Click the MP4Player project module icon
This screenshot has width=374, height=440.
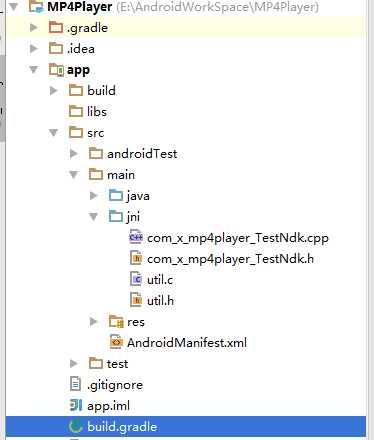(x=36, y=7)
